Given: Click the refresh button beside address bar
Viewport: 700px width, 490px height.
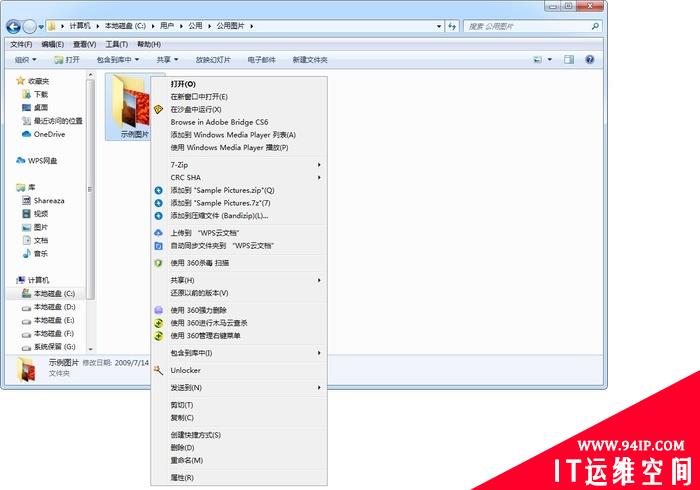Looking at the screenshot, I should tap(452, 26).
